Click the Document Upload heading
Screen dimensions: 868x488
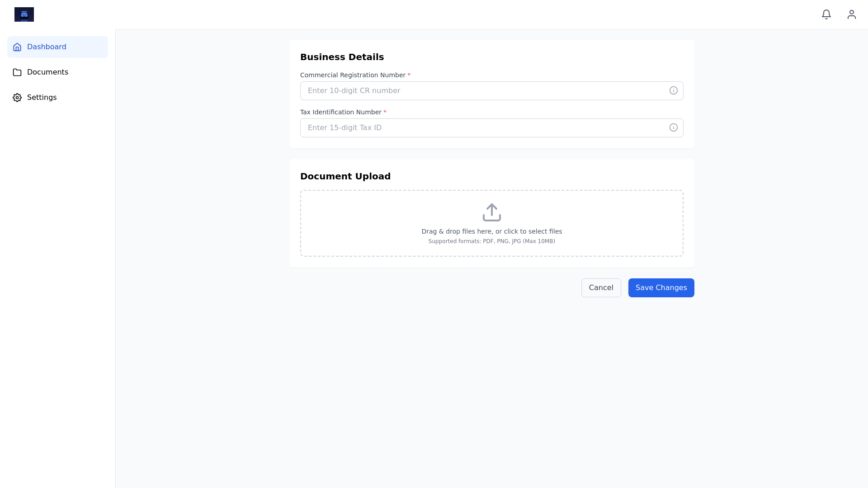tap(345, 176)
